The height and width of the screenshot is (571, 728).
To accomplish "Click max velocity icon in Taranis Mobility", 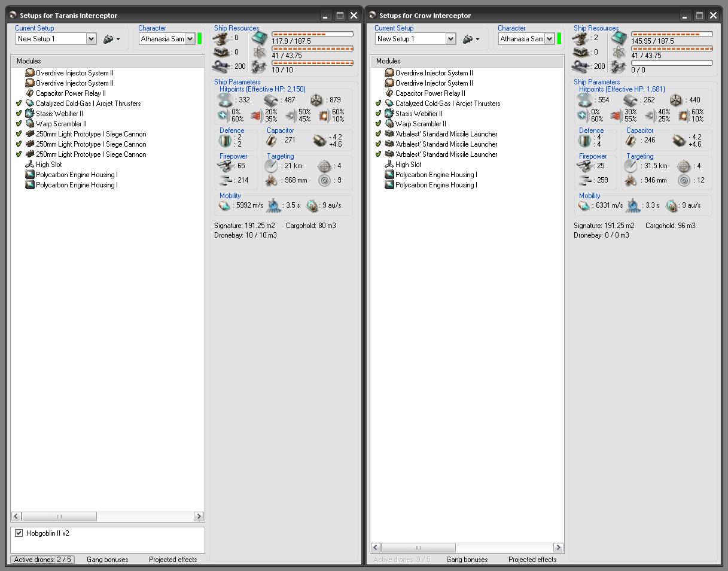I will (x=225, y=205).
